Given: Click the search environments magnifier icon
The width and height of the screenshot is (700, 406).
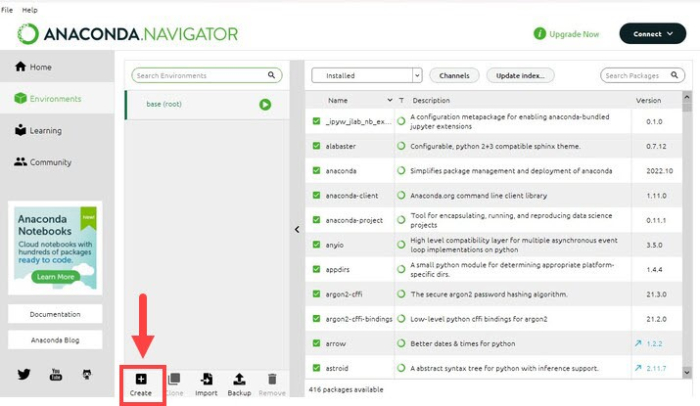Looking at the screenshot, I should [x=271, y=75].
